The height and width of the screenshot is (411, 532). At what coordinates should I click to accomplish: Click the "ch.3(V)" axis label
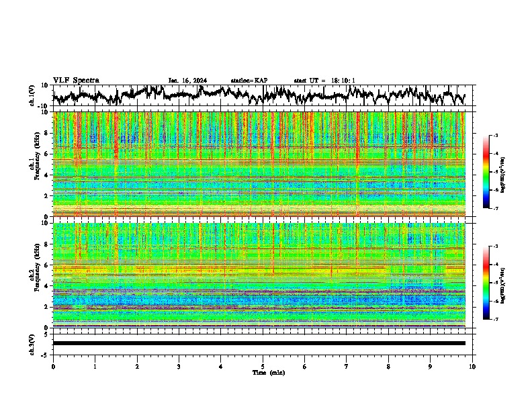pyautogui.click(x=32, y=345)
